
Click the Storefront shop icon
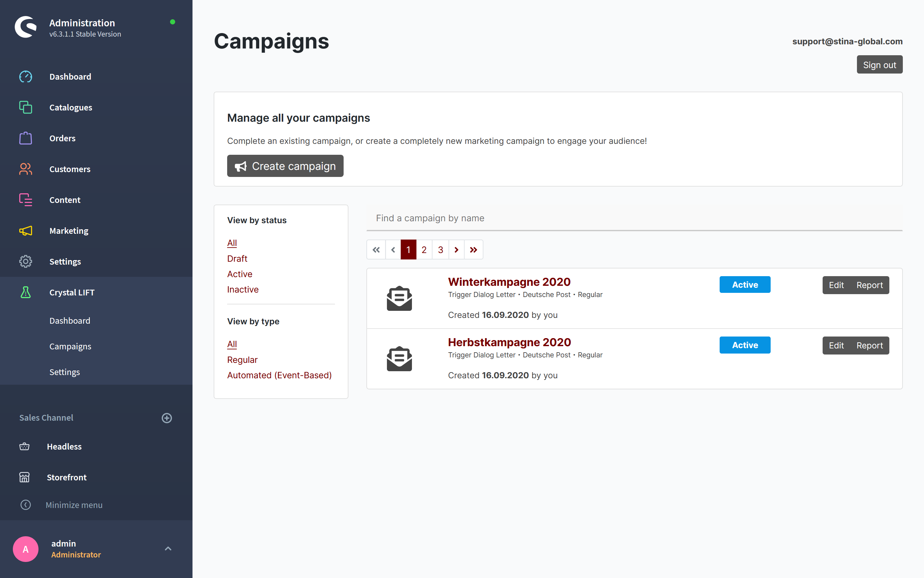pyautogui.click(x=24, y=477)
